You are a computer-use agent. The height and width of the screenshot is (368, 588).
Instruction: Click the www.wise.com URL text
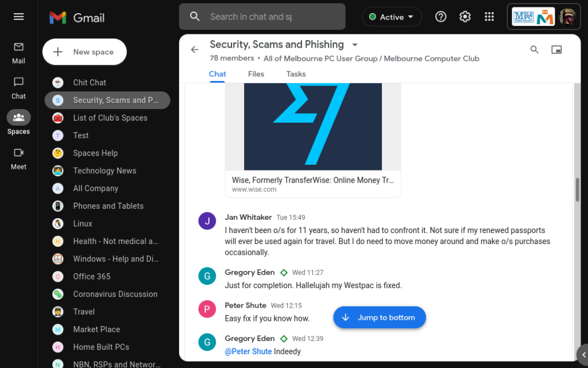pyautogui.click(x=254, y=189)
